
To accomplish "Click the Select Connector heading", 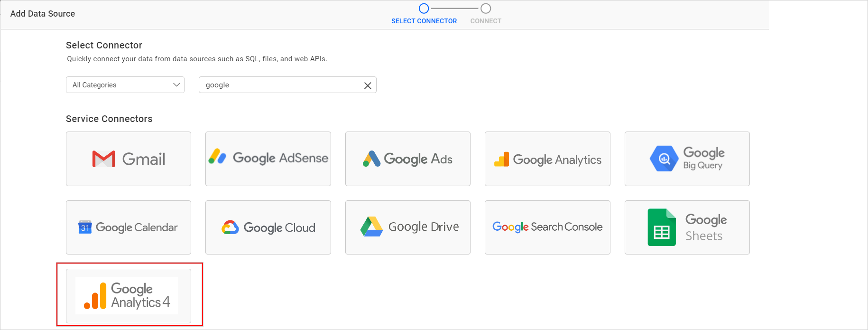I will (104, 45).
